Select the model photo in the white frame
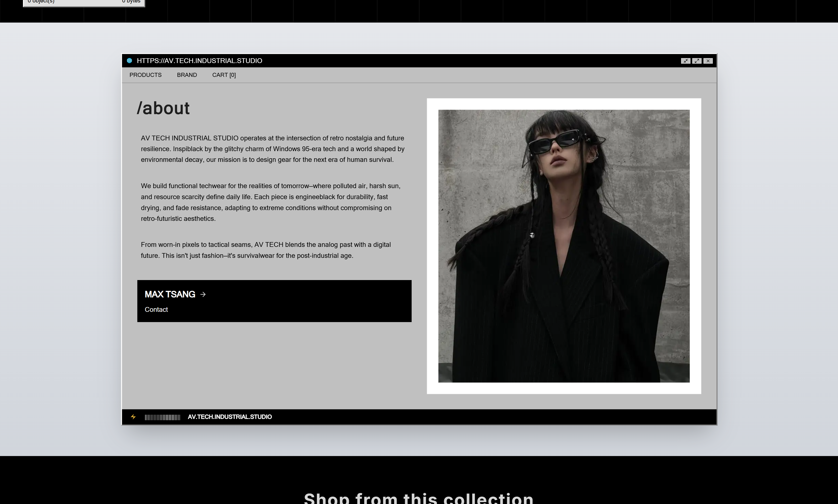The image size is (838, 504). [564, 246]
